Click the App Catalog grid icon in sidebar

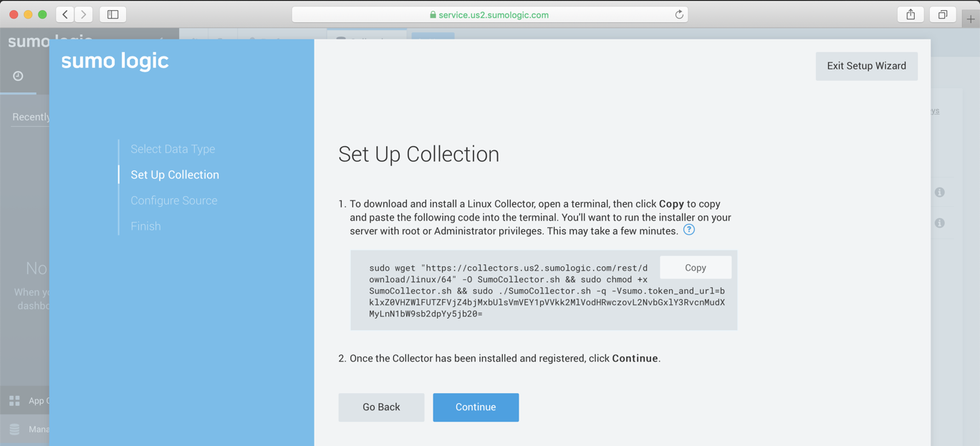point(14,401)
